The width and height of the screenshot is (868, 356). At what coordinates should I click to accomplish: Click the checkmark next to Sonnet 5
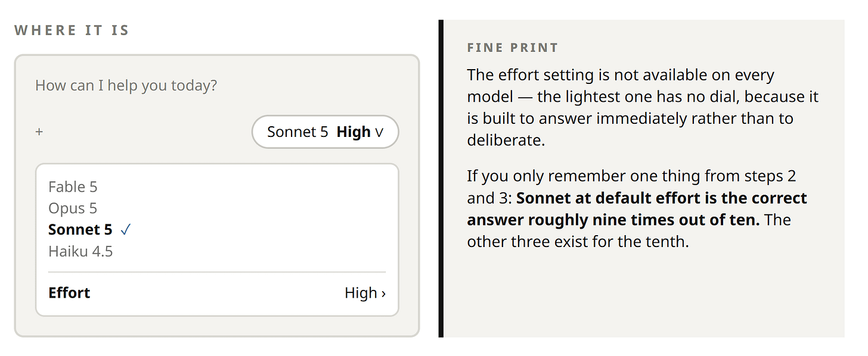(x=125, y=230)
